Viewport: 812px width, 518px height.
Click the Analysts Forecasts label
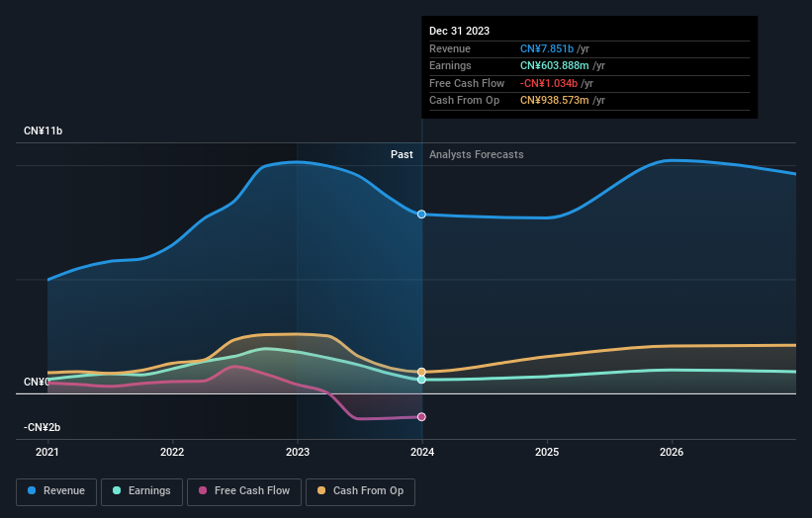pyautogui.click(x=477, y=155)
